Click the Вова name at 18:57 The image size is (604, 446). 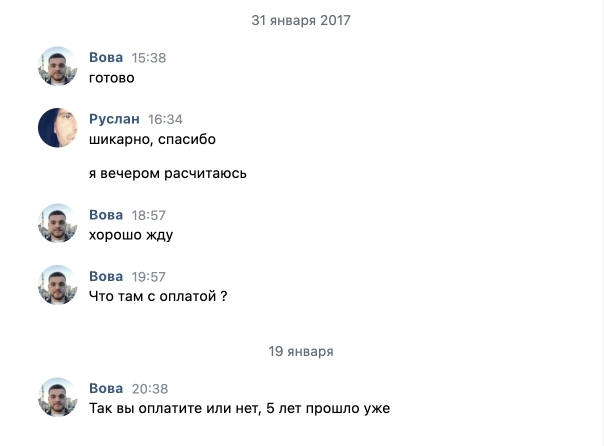pyautogui.click(x=106, y=215)
